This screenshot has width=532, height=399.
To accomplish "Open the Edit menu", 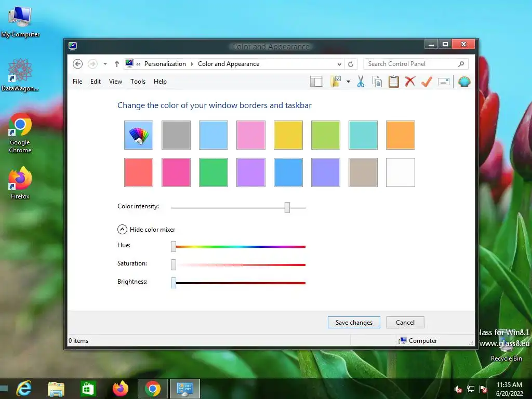I will pyautogui.click(x=96, y=82).
